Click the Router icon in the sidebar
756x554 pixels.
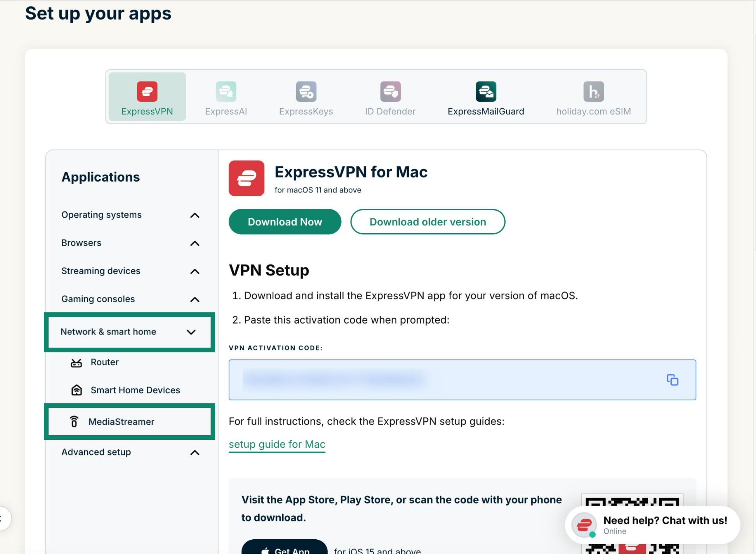point(76,363)
